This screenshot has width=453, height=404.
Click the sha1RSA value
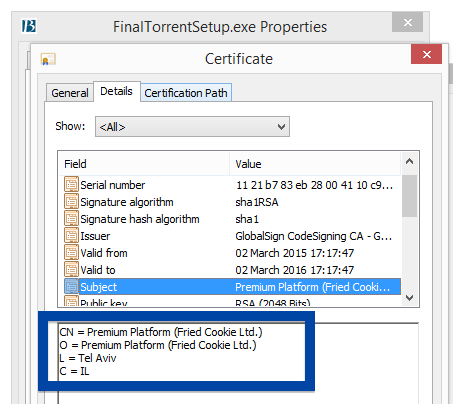tap(257, 202)
